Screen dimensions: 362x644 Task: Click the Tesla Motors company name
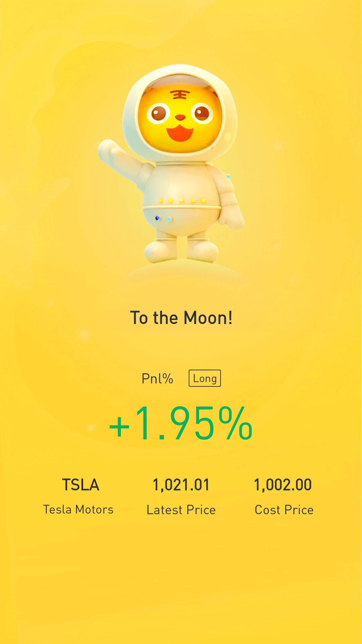click(x=78, y=509)
